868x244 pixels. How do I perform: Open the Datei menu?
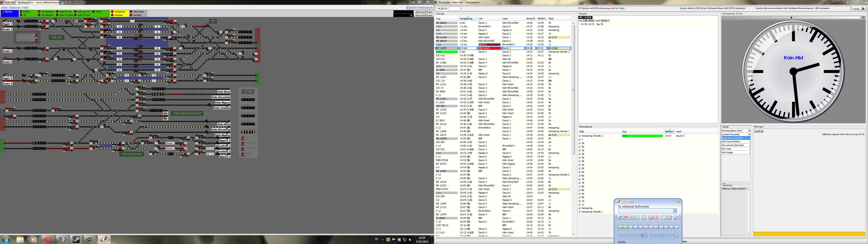tap(4, 7)
